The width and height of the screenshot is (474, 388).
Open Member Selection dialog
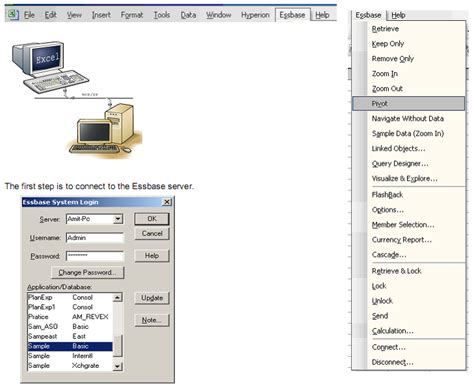tap(409, 225)
